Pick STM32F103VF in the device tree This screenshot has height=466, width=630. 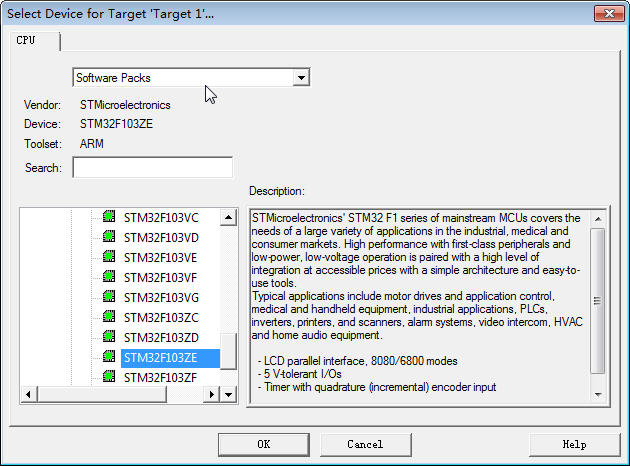[x=160, y=278]
